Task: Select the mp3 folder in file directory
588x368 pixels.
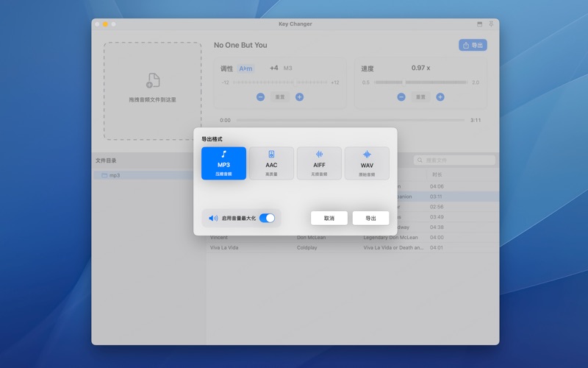Action: click(x=114, y=175)
